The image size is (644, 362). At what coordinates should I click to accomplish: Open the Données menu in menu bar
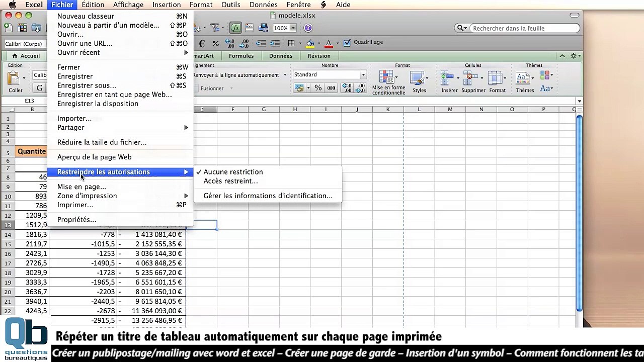point(264,5)
